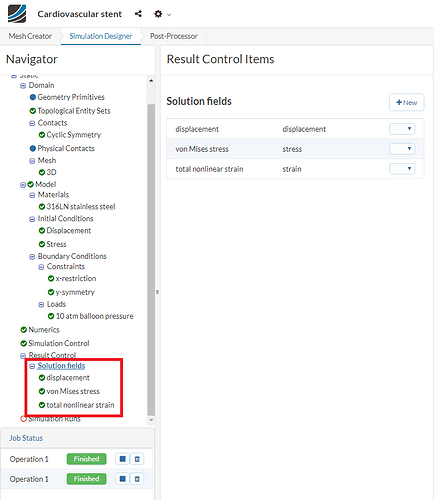The width and height of the screenshot is (434, 500).
Task: Click green check icon beside Stress
Action: pyautogui.click(x=42, y=244)
